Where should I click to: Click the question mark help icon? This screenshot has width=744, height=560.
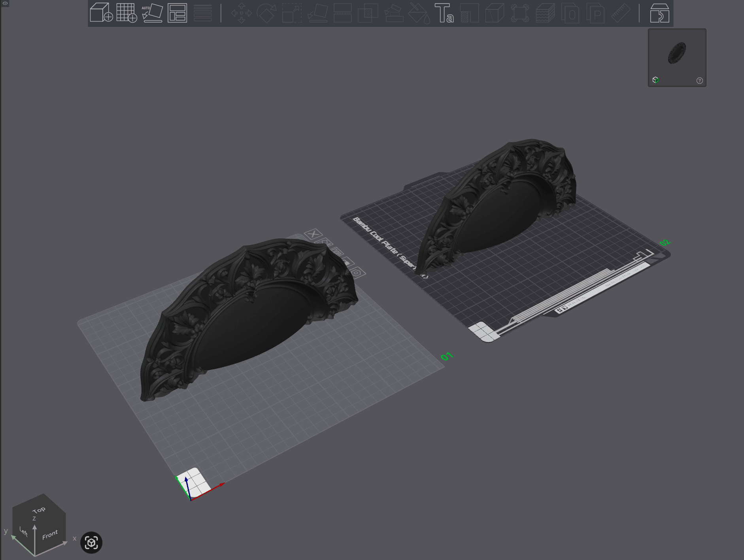coord(699,81)
